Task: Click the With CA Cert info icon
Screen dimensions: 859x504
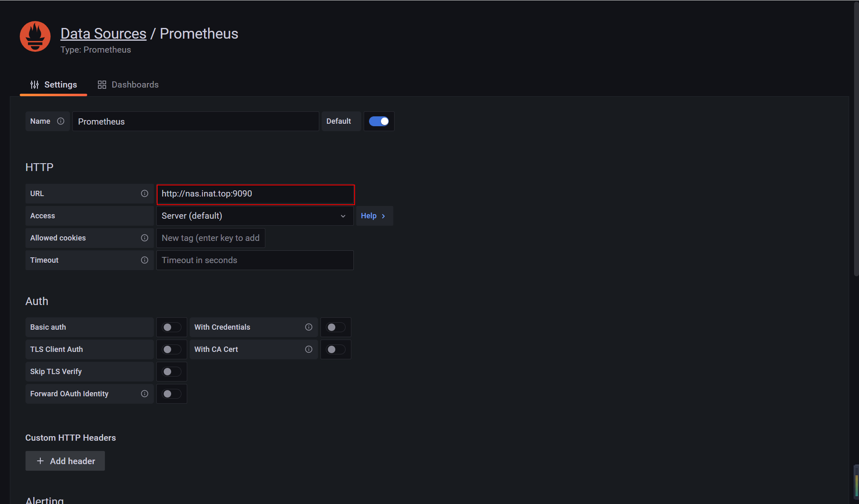Action: 309,349
